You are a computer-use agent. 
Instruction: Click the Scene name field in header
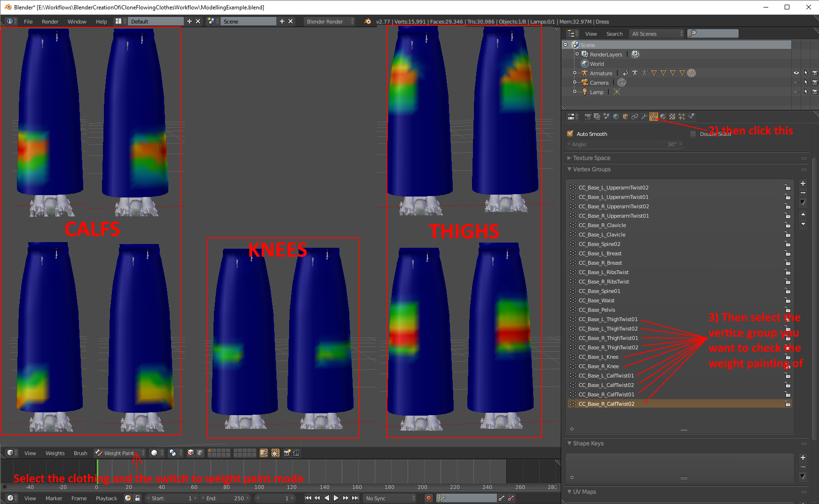click(249, 22)
